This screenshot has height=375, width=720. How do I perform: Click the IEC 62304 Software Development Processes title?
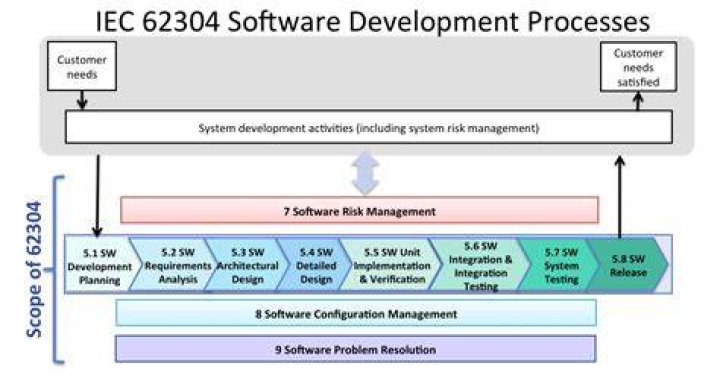372,21
